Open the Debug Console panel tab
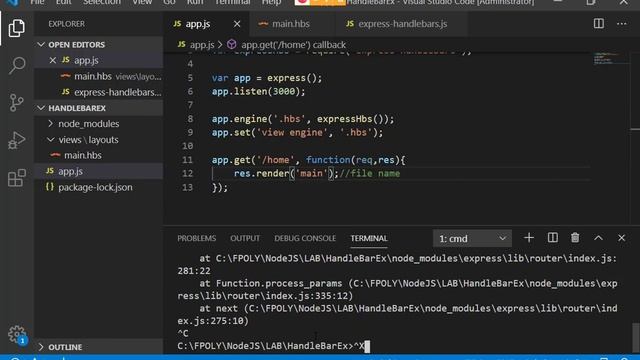The height and width of the screenshot is (360, 640). [305, 238]
